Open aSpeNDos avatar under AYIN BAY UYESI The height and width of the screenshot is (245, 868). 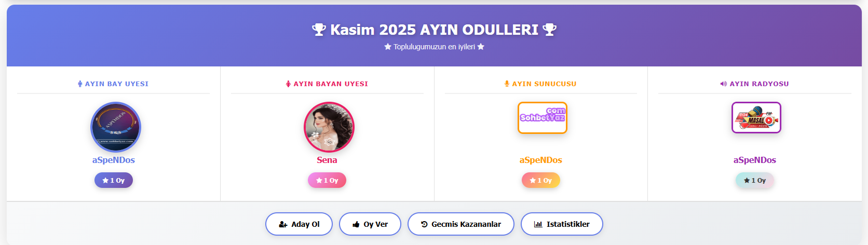[115, 127]
